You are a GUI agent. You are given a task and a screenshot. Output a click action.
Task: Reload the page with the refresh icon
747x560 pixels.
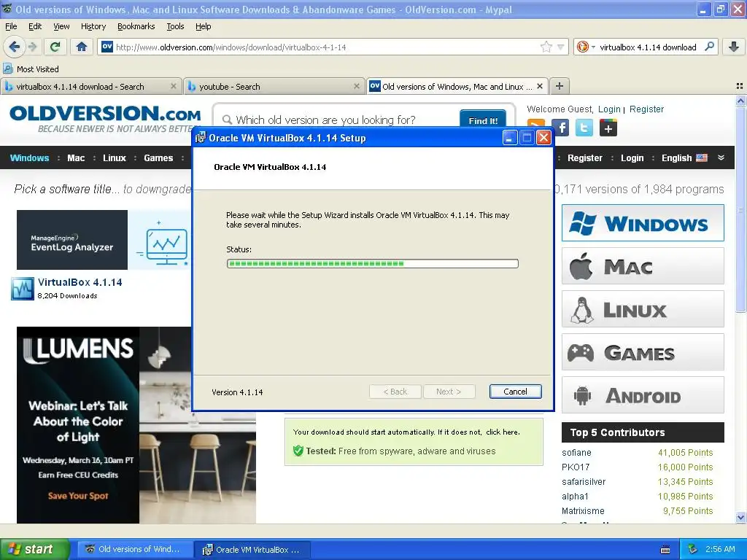(55, 47)
